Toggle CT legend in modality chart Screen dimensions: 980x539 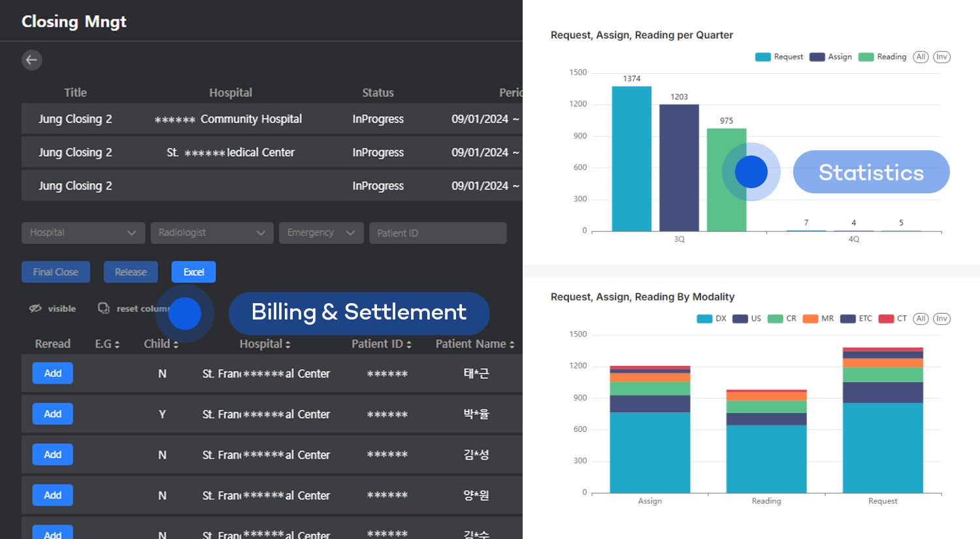click(x=892, y=319)
